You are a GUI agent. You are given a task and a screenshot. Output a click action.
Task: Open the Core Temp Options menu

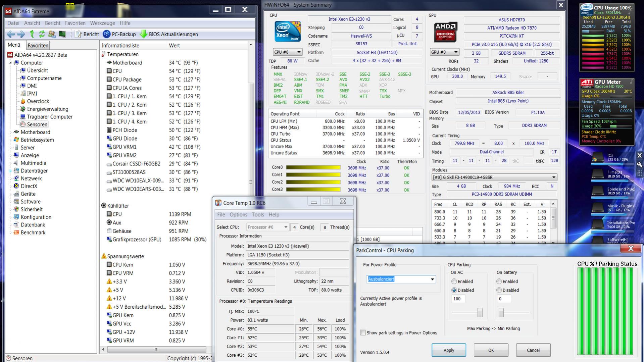coord(238,215)
